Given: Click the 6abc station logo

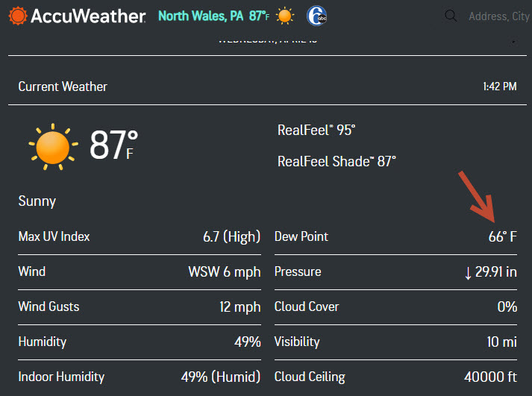Looking at the screenshot, I should pyautogui.click(x=316, y=16).
